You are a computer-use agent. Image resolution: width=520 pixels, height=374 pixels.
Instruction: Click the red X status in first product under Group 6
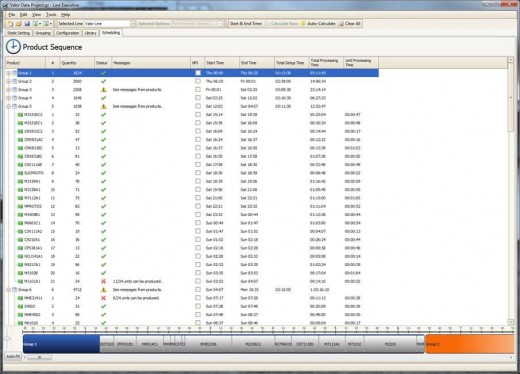(x=103, y=298)
